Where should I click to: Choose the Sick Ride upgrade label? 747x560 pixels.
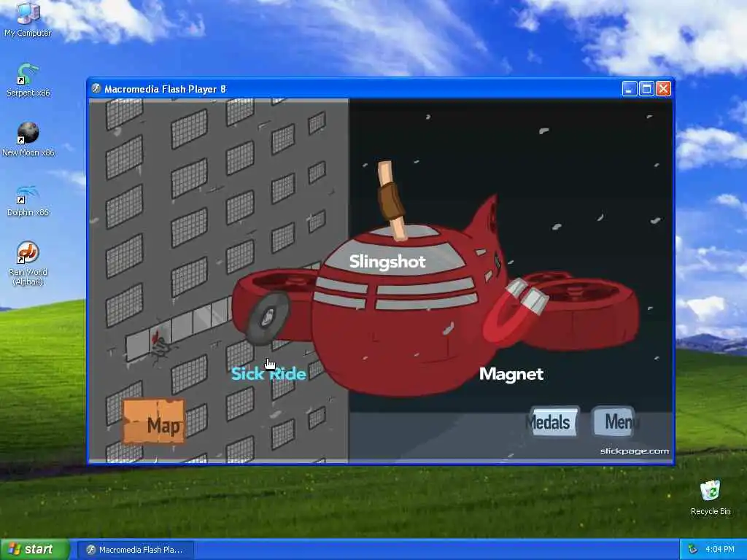[x=268, y=374]
